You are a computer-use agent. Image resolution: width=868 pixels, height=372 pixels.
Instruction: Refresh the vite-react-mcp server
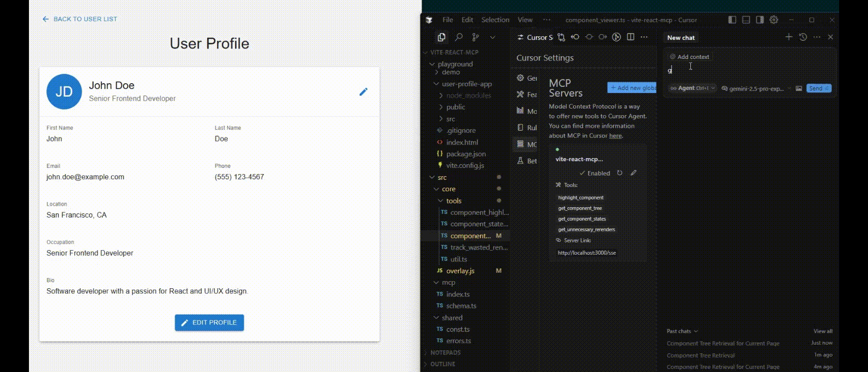click(x=619, y=173)
